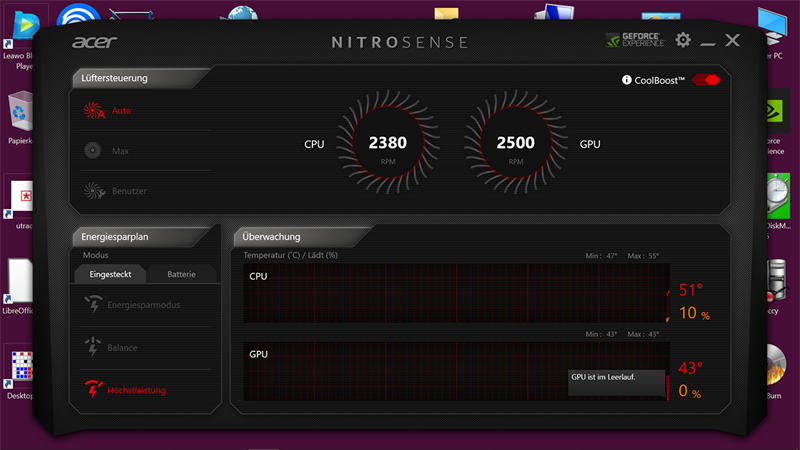Click the Balance power plan icon
This screenshot has width=800, height=450.
pyautogui.click(x=93, y=347)
